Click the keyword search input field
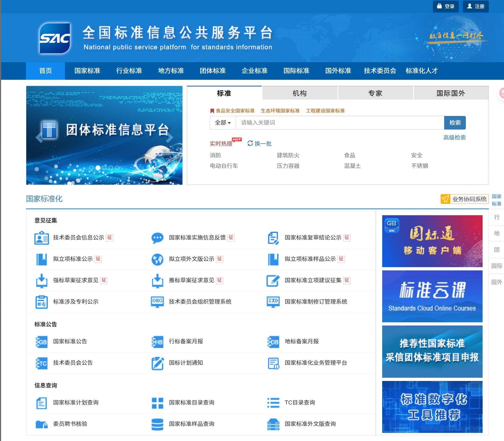 pyautogui.click(x=339, y=123)
